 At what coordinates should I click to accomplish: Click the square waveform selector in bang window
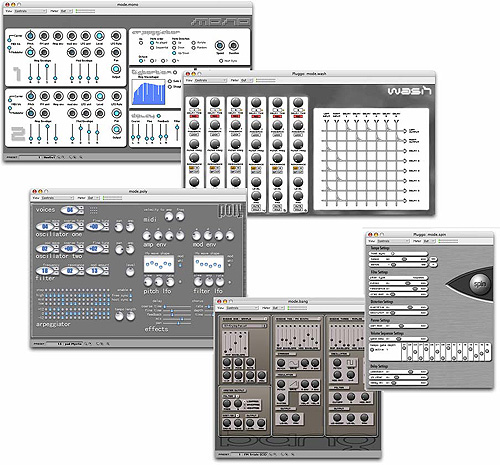tap(351, 363)
